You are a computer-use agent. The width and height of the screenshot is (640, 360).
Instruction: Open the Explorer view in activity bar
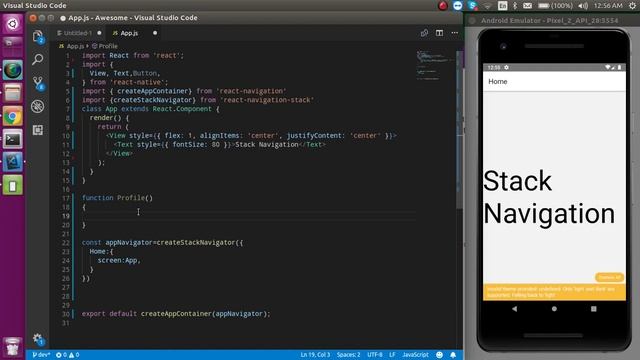pyautogui.click(x=38, y=37)
